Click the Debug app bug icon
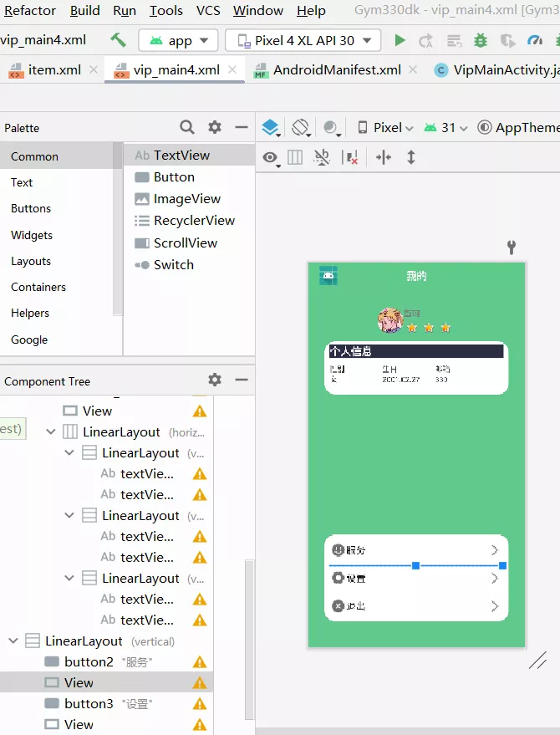Screen dimensions: 560x735 coord(481,41)
